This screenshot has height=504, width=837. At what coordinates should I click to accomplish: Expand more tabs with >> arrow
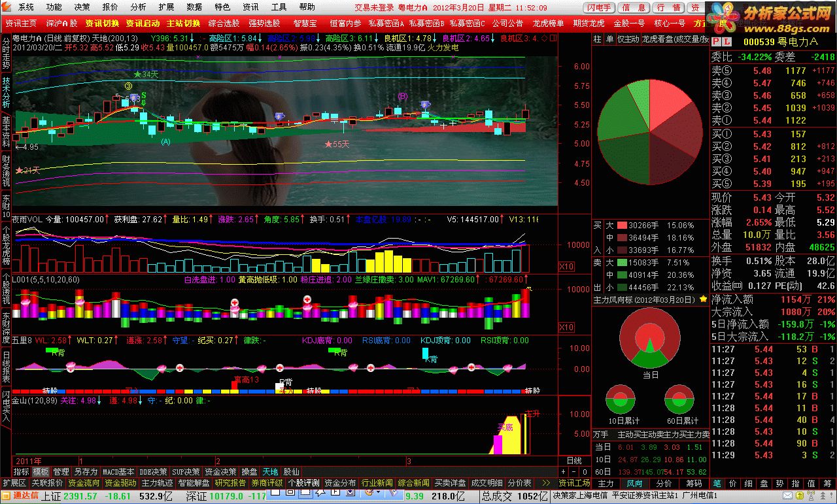(545, 483)
